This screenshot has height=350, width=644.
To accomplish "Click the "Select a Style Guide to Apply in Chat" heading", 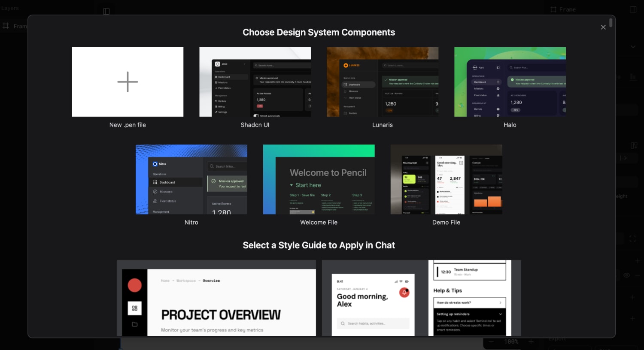I will pyautogui.click(x=319, y=245).
